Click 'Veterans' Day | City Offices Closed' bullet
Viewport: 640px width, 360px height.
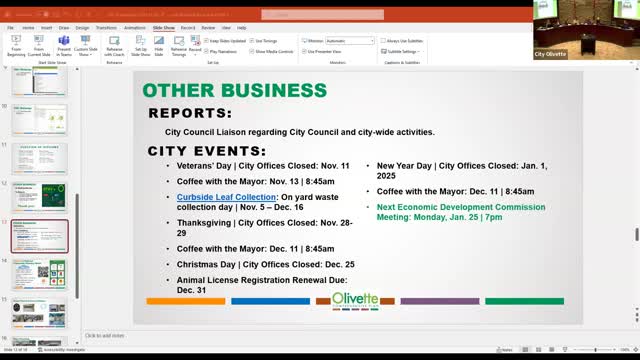(x=263, y=166)
